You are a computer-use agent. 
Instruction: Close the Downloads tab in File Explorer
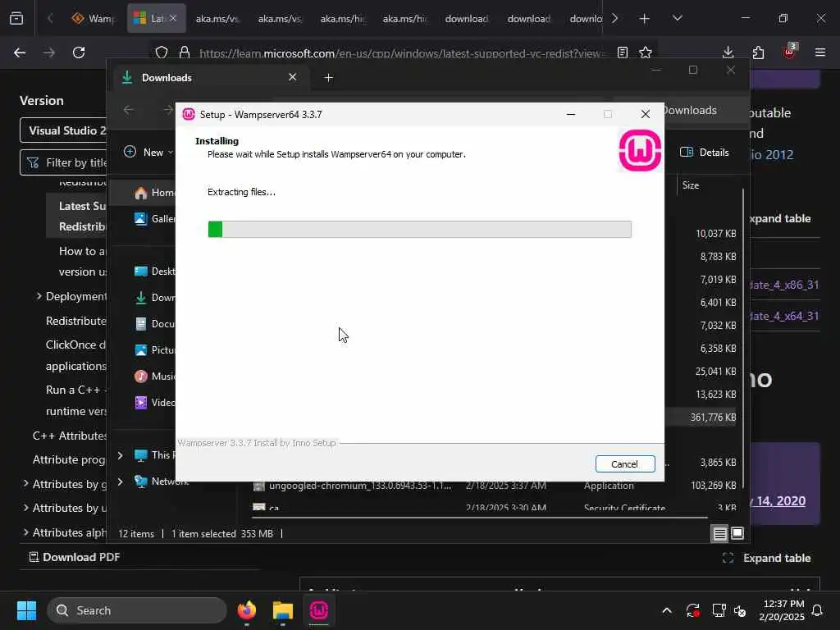pyautogui.click(x=293, y=77)
